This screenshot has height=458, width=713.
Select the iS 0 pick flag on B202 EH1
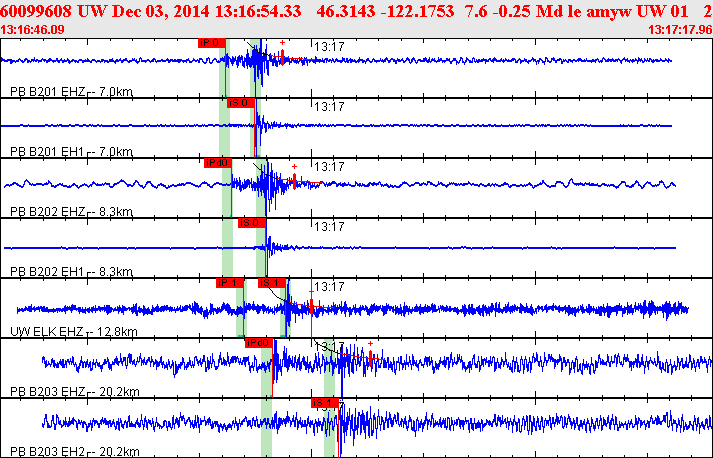pyautogui.click(x=251, y=222)
